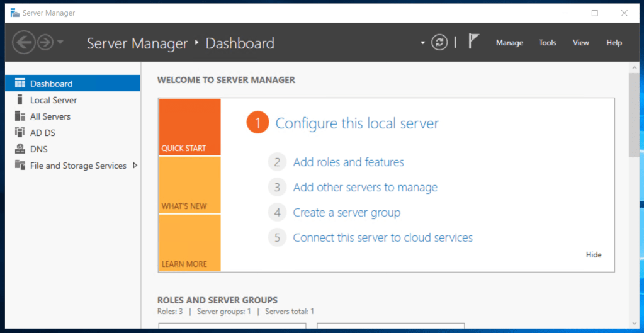Hide the welcome tile panel
The height and width of the screenshot is (333, 644).
(x=594, y=254)
